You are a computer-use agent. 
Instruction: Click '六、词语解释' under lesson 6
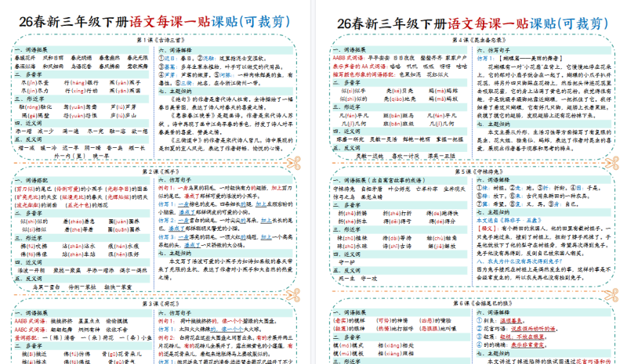click(494, 312)
